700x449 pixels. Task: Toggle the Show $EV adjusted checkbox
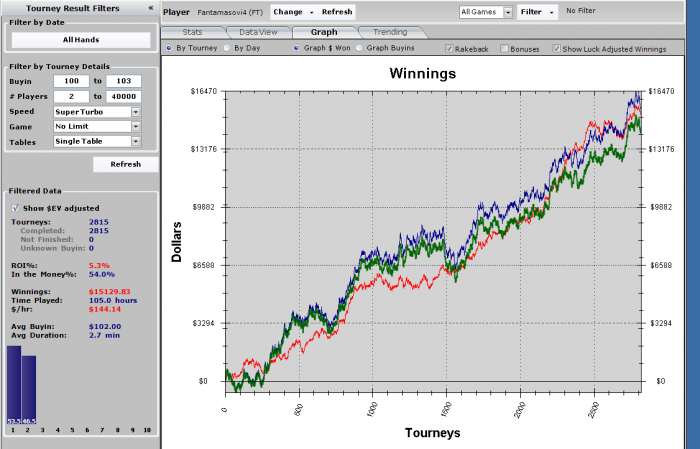[15, 208]
